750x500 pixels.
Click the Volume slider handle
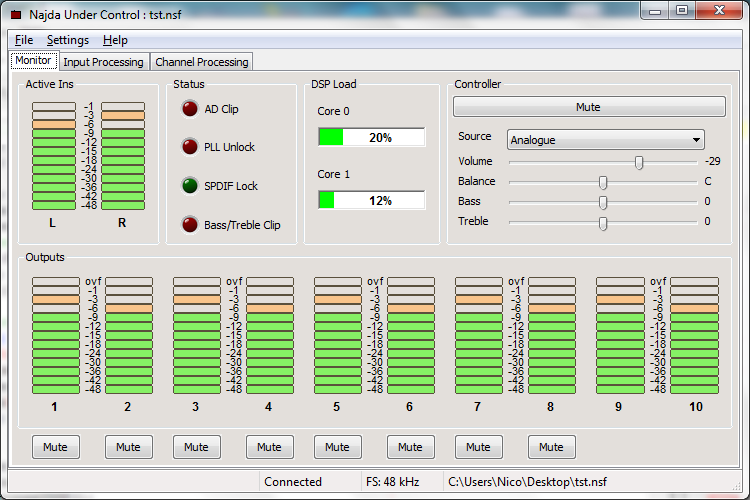(639, 162)
